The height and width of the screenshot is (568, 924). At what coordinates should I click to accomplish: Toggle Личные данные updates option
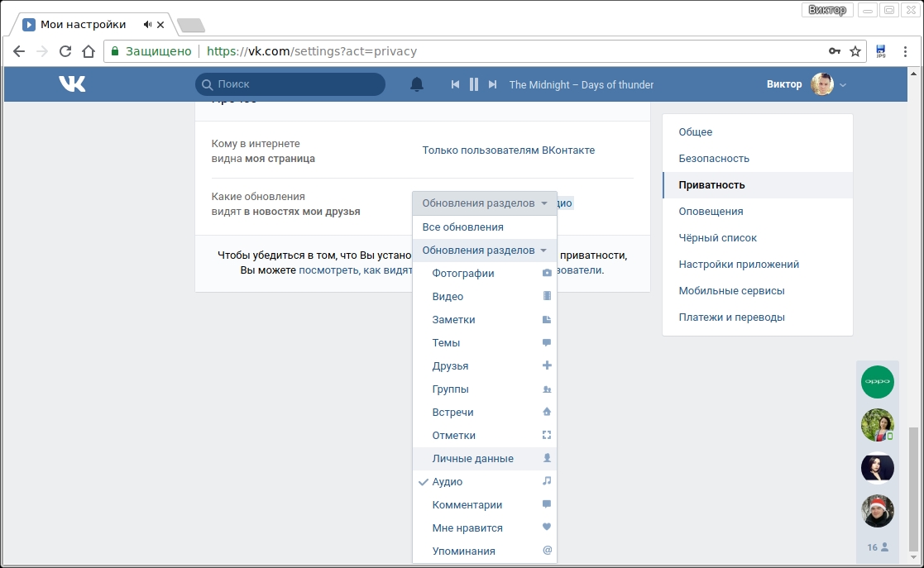[x=485, y=458]
